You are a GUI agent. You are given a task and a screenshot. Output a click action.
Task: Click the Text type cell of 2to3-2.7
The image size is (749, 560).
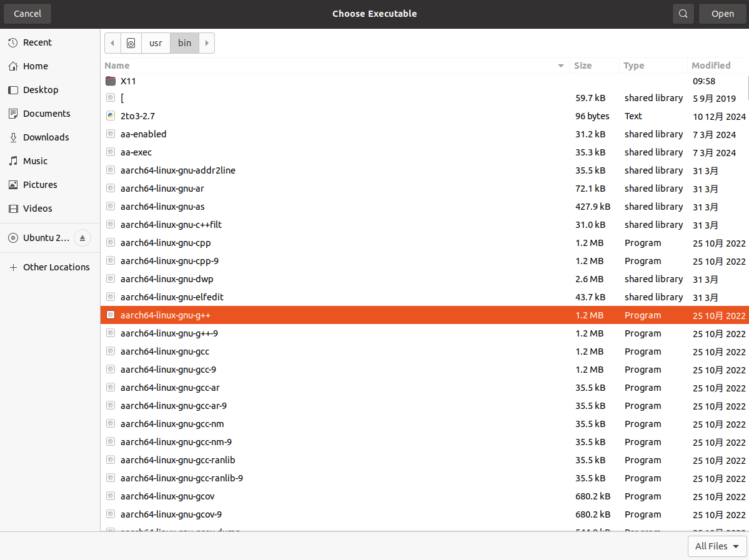[x=633, y=116]
